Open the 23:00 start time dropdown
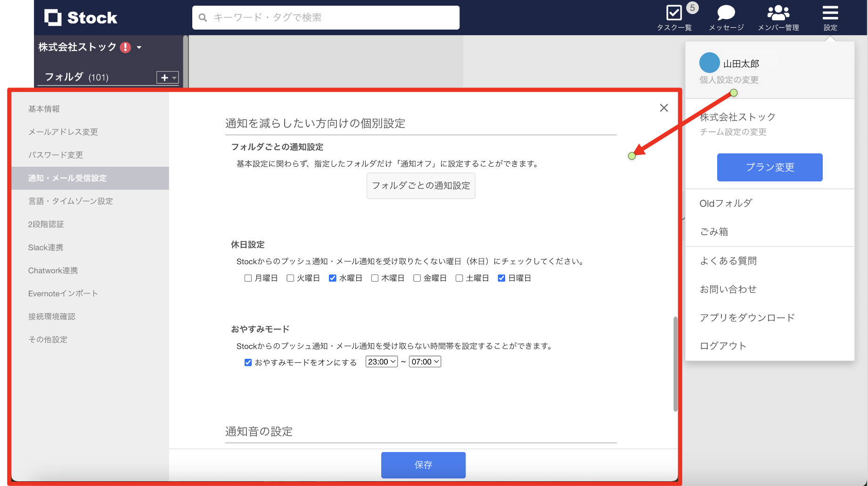Image resolution: width=868 pixels, height=486 pixels. coord(382,362)
